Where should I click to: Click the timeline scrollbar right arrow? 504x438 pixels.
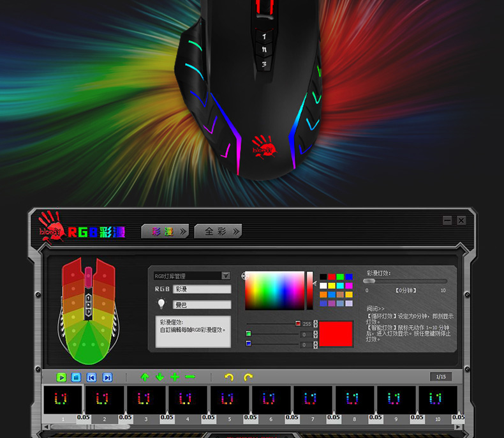(x=457, y=427)
